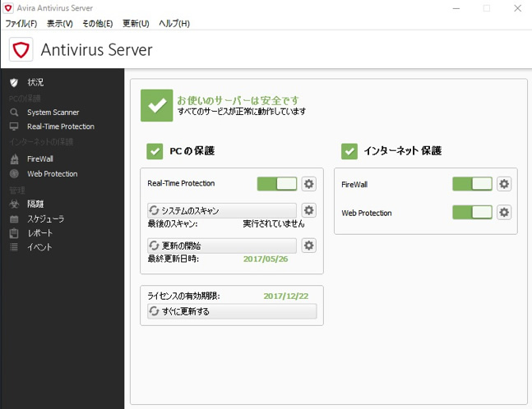Select レポート in sidebar
Image resolution: width=532 pixels, height=409 pixels.
(40, 233)
